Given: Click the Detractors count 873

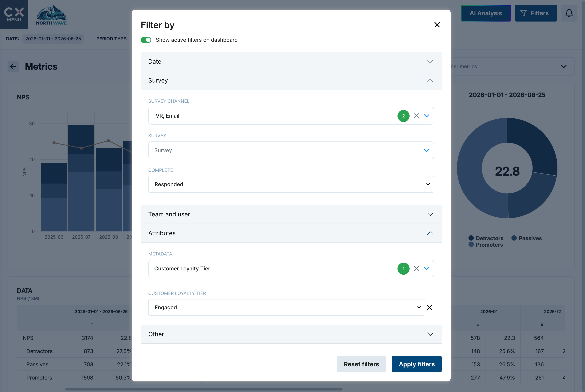Looking at the screenshot, I should point(89,351).
